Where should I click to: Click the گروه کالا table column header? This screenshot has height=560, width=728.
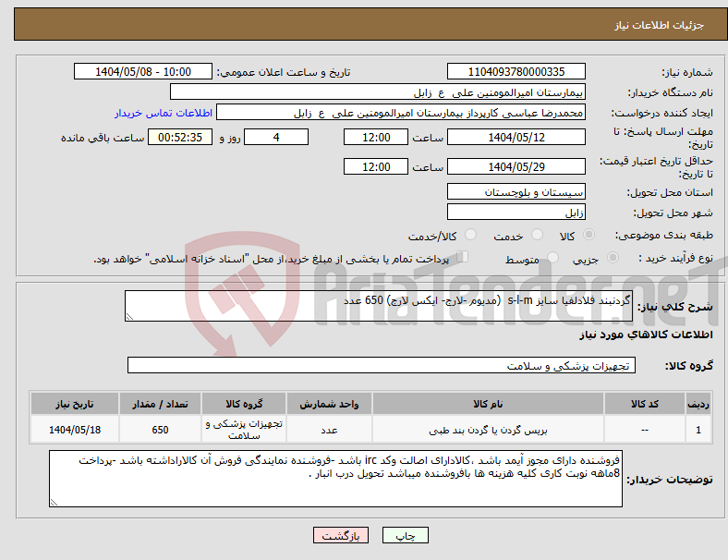pyautogui.click(x=244, y=404)
